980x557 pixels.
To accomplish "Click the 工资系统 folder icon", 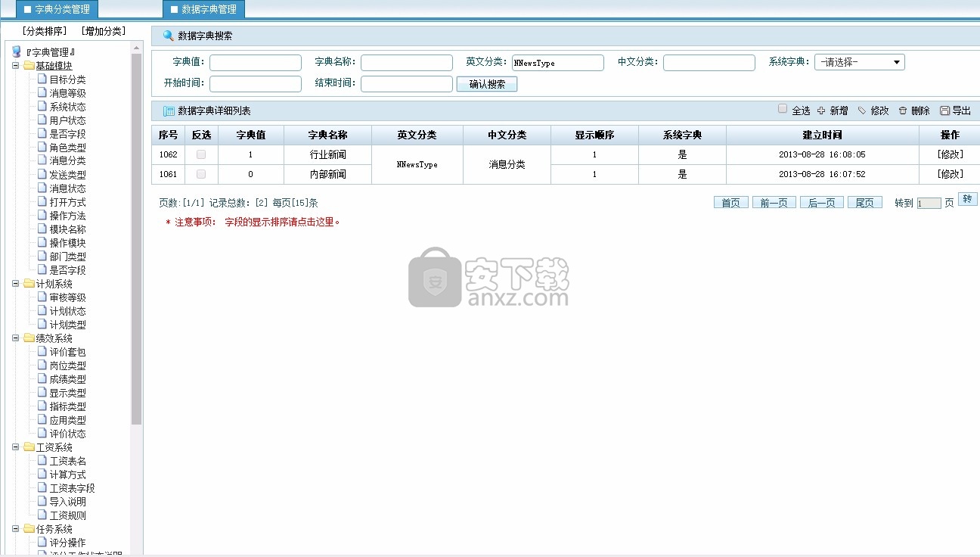I will click(29, 447).
